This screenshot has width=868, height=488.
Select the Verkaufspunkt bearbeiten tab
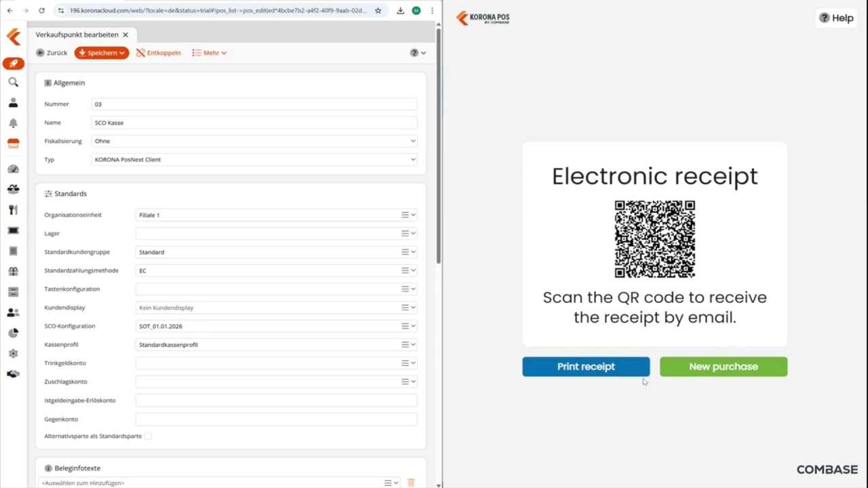coord(77,35)
